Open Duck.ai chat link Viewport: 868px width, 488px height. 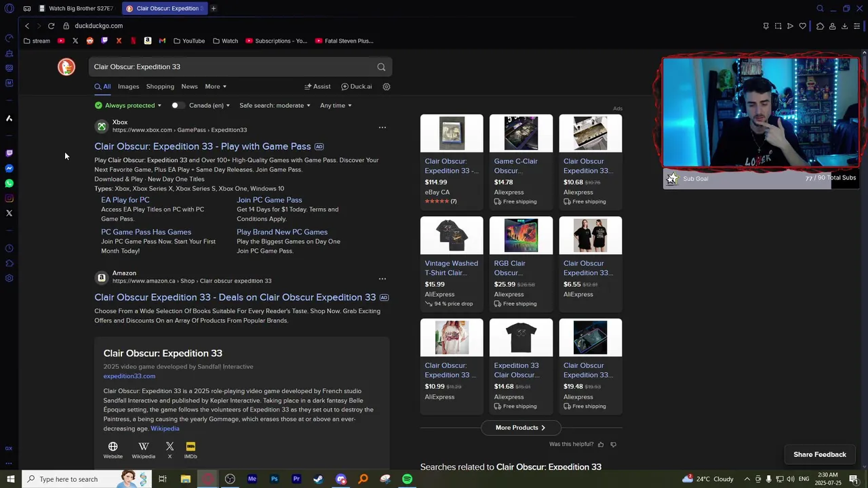pyautogui.click(x=356, y=87)
